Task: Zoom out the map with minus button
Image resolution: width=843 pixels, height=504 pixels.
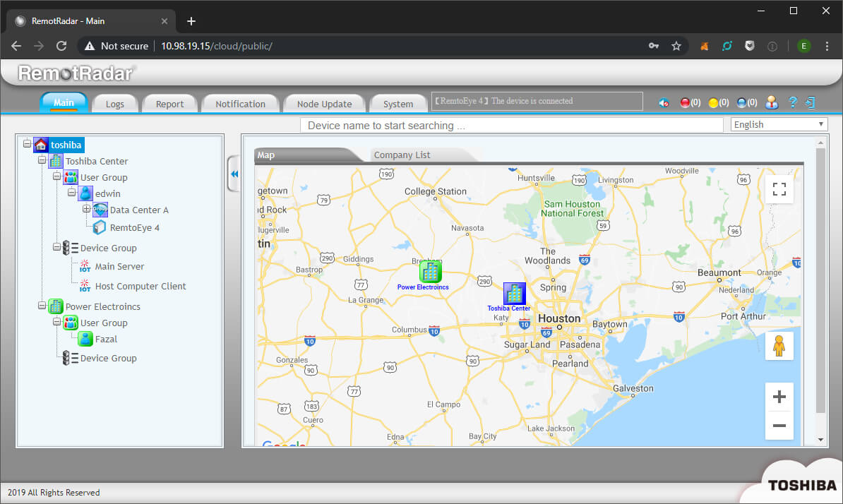Action: 779,426
